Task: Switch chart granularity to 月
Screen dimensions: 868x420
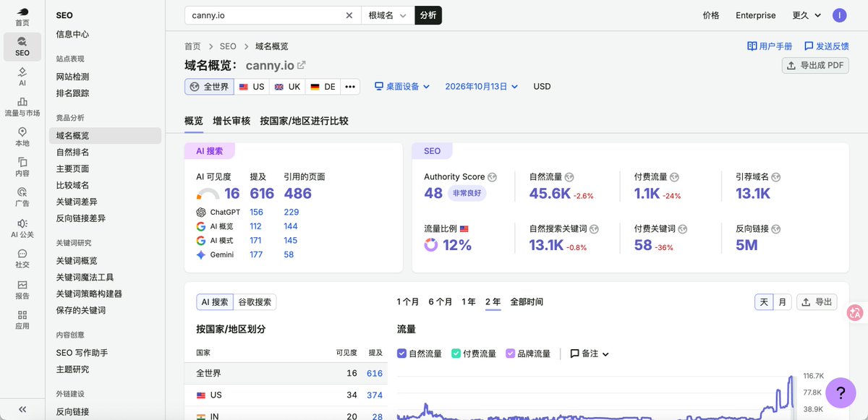Action: point(782,302)
